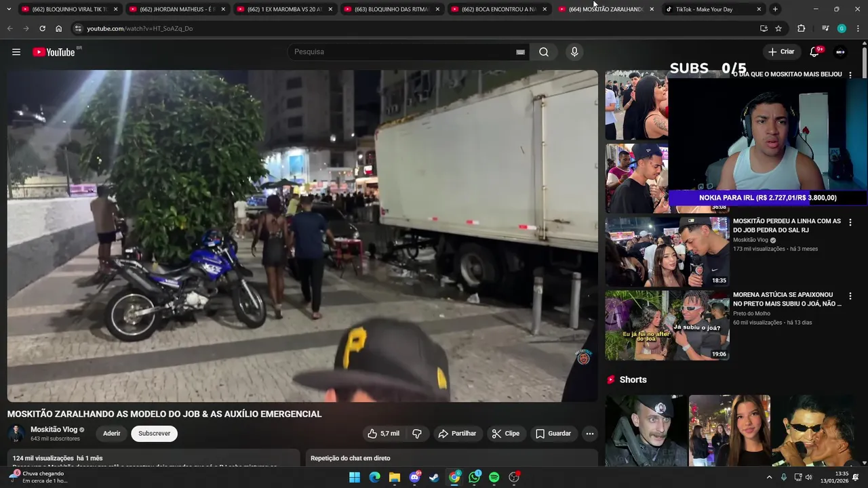Open 'MOSKITÃO PERDEU A LINHA' video thumbnail
Image resolution: width=868 pixels, height=488 pixels.
click(667, 251)
